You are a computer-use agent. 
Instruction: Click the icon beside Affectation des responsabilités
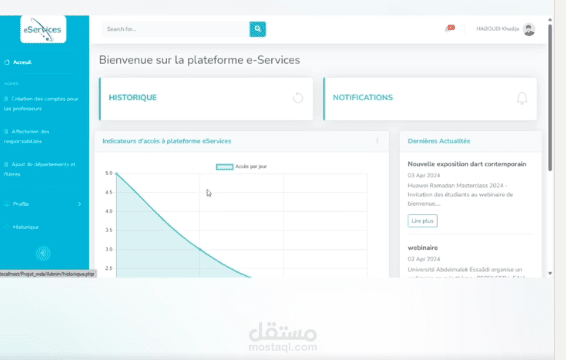[6, 131]
